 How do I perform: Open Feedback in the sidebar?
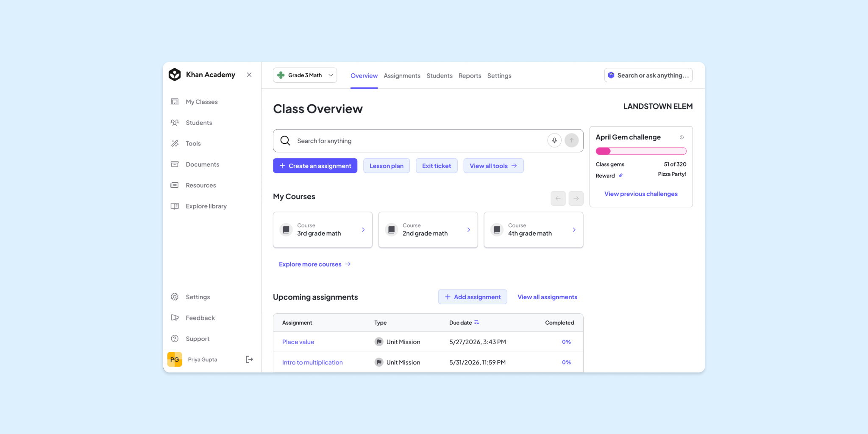(x=193, y=318)
